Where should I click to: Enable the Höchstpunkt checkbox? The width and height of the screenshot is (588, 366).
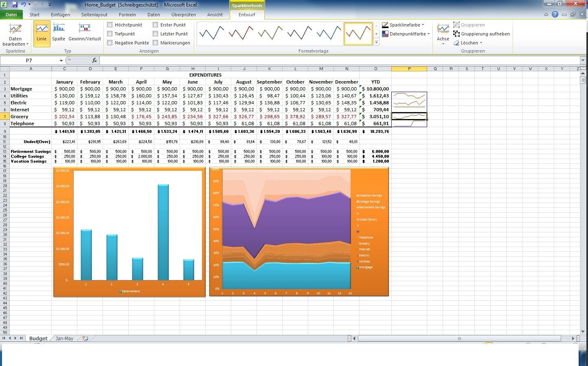click(110, 25)
